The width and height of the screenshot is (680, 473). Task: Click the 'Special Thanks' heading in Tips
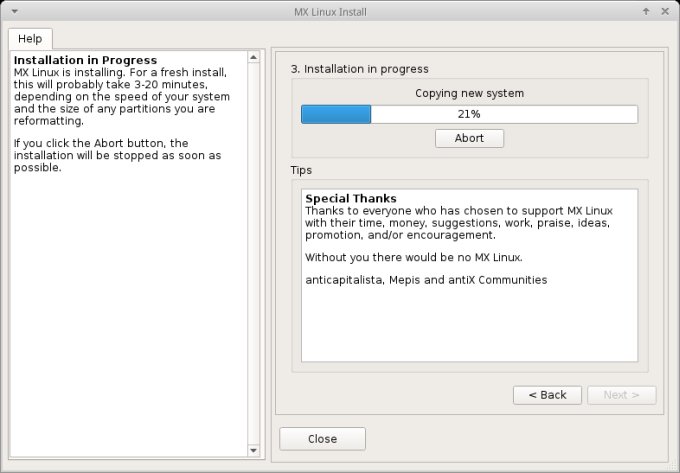tap(350, 199)
